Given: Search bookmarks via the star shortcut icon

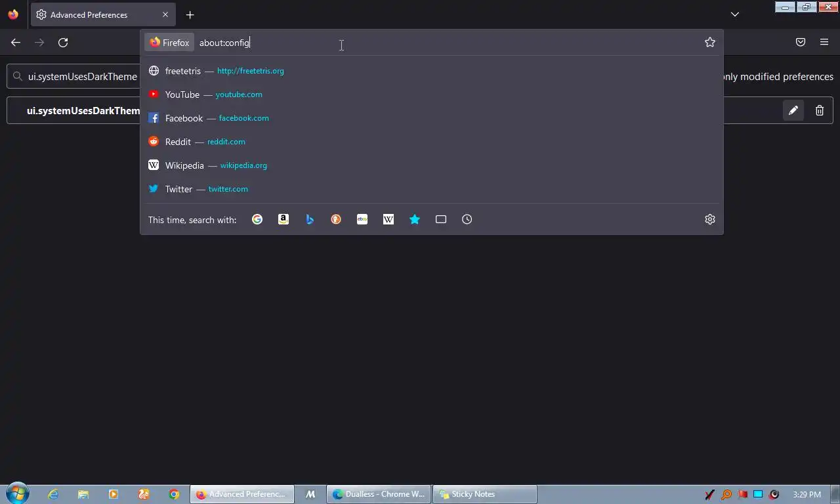Looking at the screenshot, I should pos(415,219).
